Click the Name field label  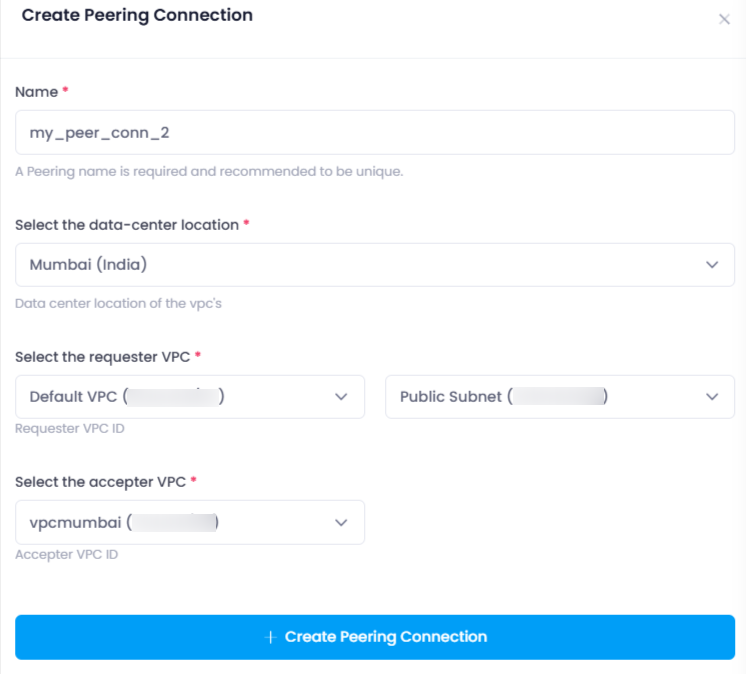(x=37, y=92)
